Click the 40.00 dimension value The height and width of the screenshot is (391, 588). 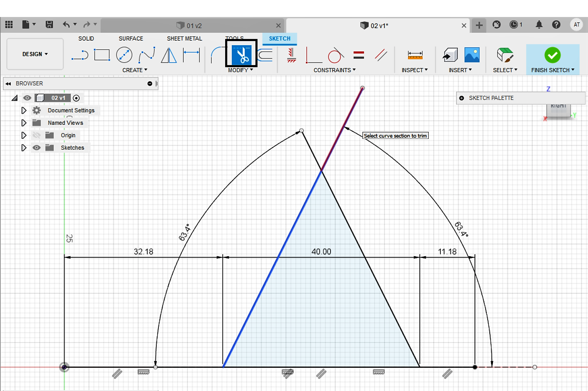coord(321,252)
